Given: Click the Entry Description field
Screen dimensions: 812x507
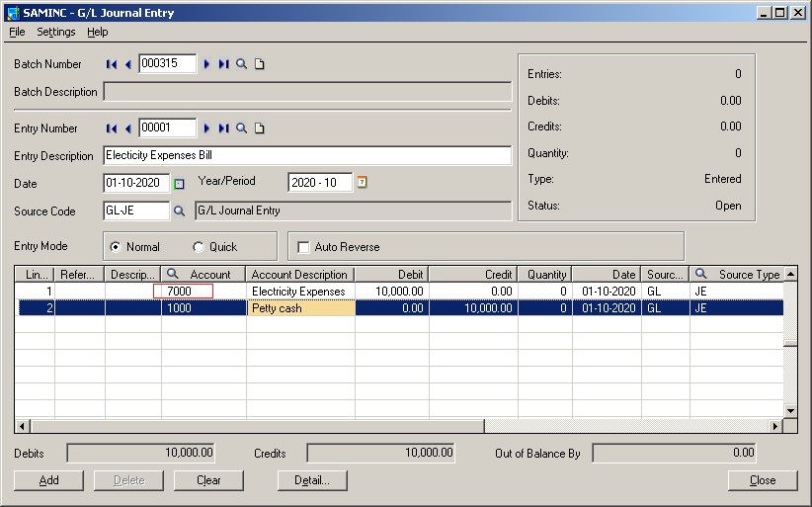Looking at the screenshot, I should coord(307,155).
